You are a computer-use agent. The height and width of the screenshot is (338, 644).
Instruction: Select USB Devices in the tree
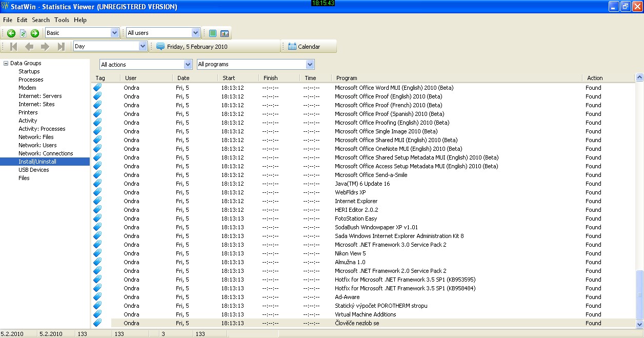34,170
